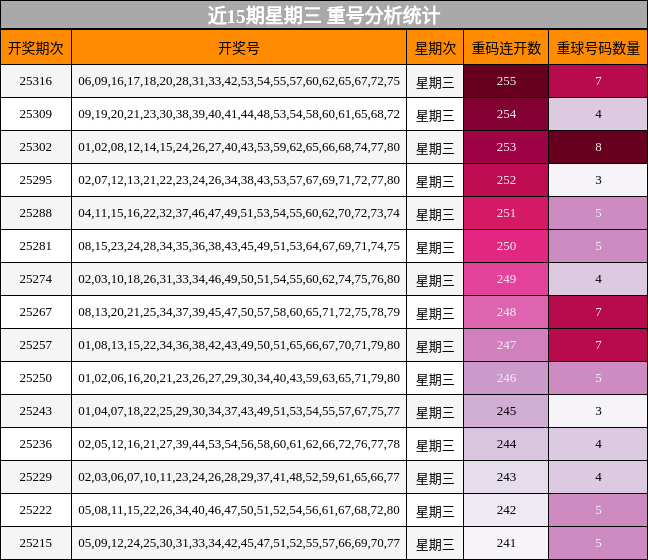Viewport: 648px width, 560px height.
Task: Click the 星期三 cell in row 25215
Action: point(435,544)
